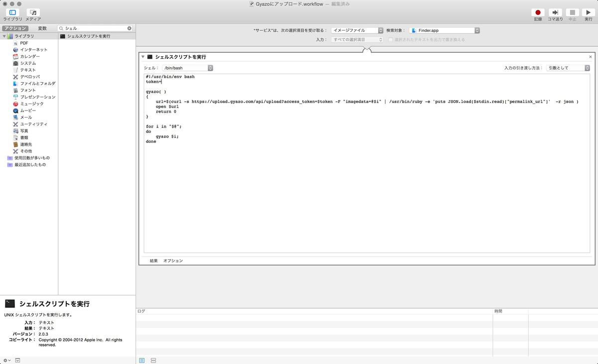Select the メール library category

pos(26,117)
